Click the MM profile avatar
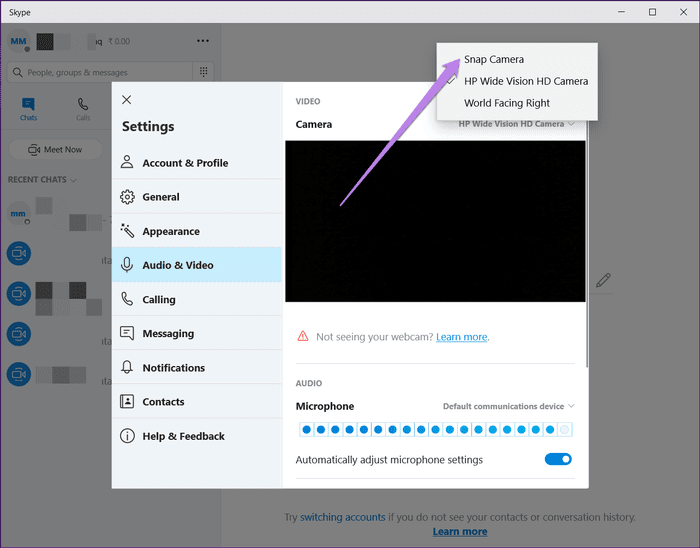The width and height of the screenshot is (700, 548). coord(19,41)
